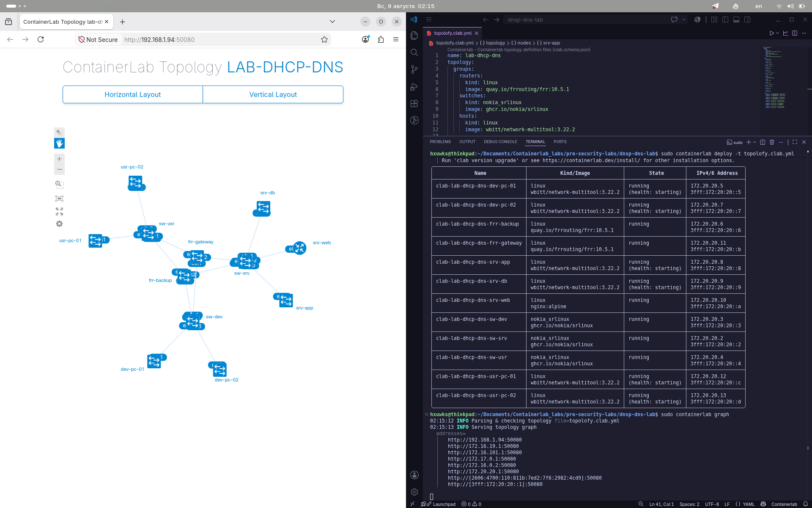The height and width of the screenshot is (508, 812).
Task: Kill the terminal with trash icon
Action: [x=772, y=142]
